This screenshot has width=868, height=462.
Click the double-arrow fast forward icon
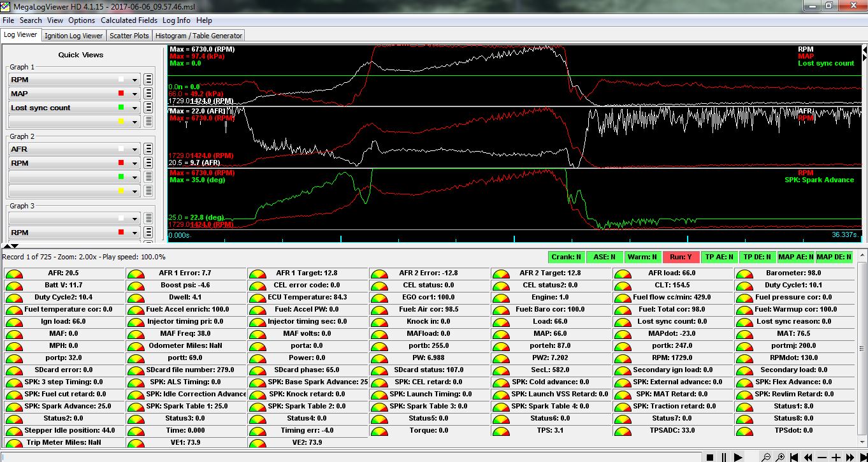[x=850, y=457]
